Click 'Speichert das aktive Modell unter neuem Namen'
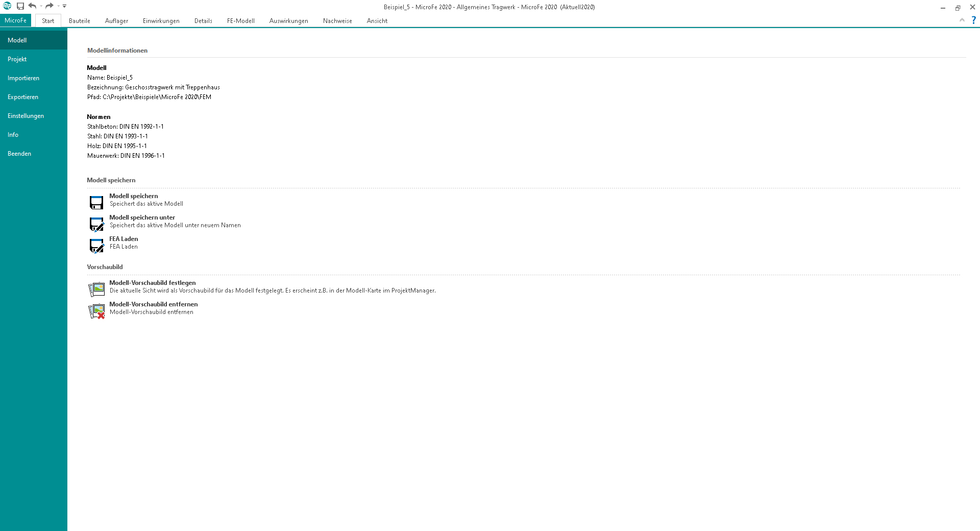The height and width of the screenshot is (531, 980). coord(175,225)
